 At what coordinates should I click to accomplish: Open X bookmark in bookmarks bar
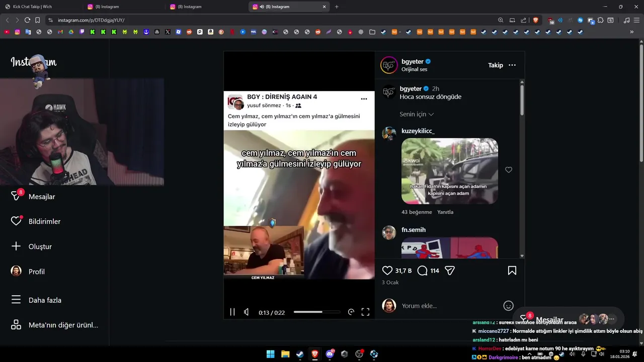[x=168, y=32]
